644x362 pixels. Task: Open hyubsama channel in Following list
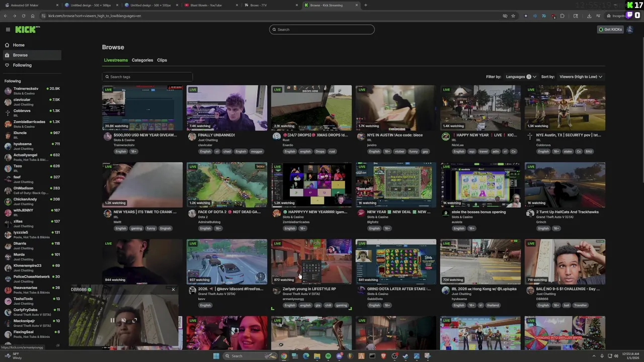point(32,146)
